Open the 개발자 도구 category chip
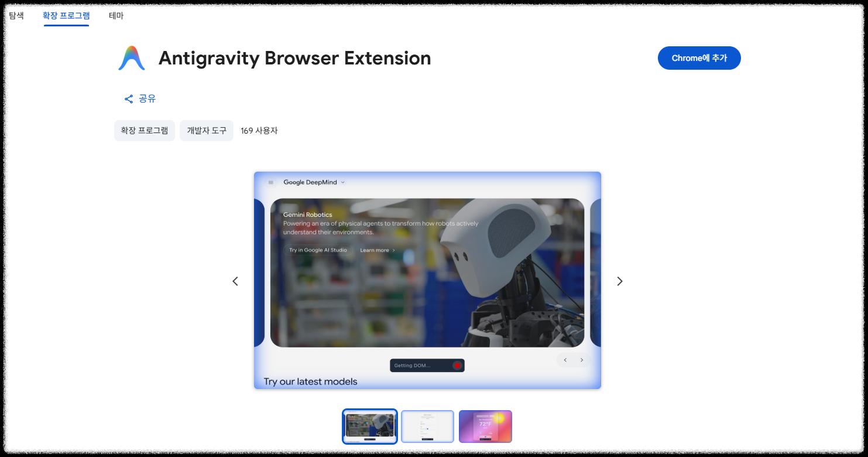This screenshot has width=868, height=457. (x=207, y=131)
